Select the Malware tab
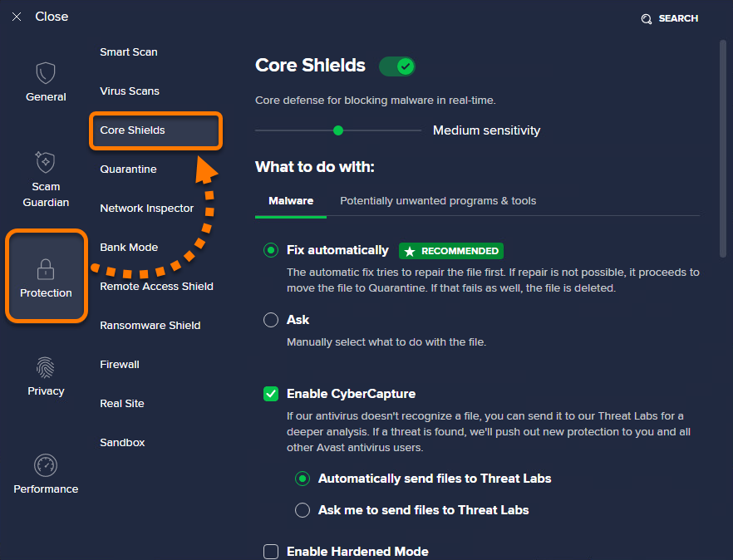This screenshot has height=560, width=733. (291, 201)
